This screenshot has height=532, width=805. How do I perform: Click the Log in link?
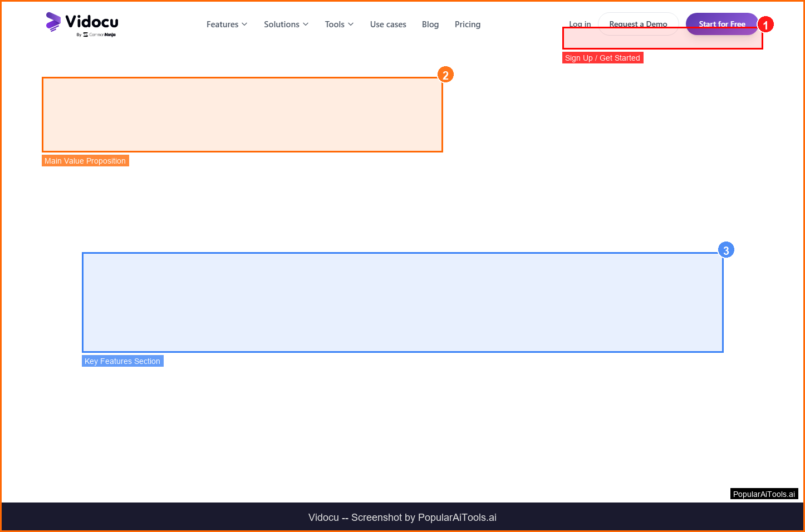[580, 23]
